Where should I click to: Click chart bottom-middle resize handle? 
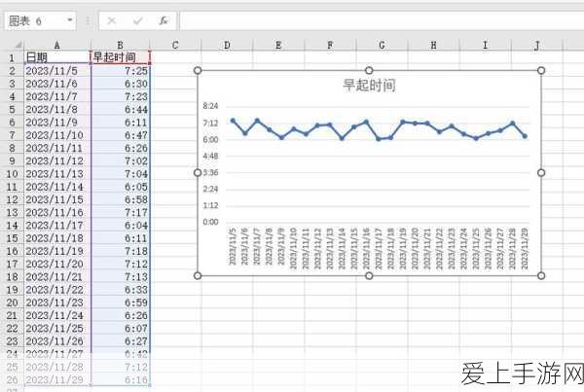point(369,275)
